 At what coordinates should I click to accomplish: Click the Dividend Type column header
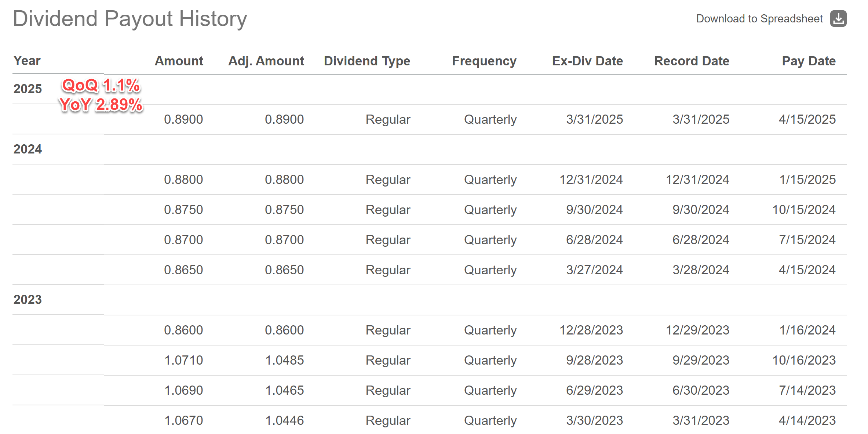366,61
